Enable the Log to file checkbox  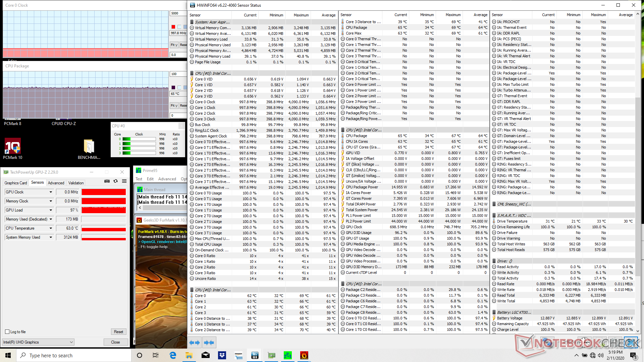(x=7, y=332)
